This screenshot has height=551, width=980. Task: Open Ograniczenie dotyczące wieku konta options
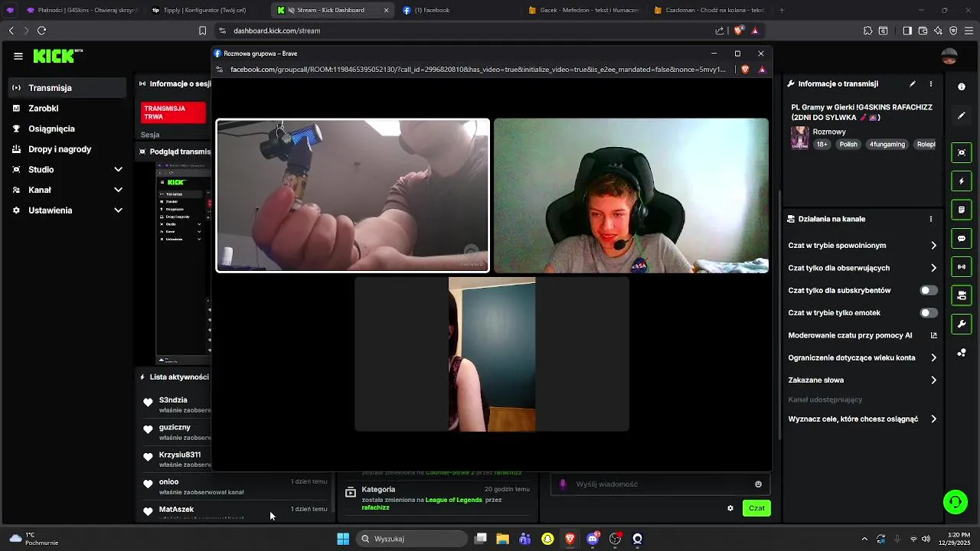862,357
